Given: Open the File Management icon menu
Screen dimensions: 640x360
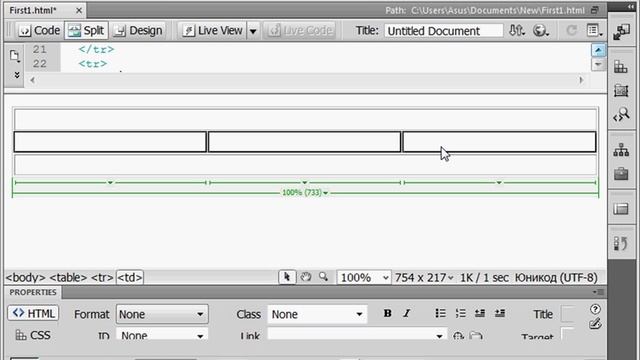Looking at the screenshot, I should point(517,31).
